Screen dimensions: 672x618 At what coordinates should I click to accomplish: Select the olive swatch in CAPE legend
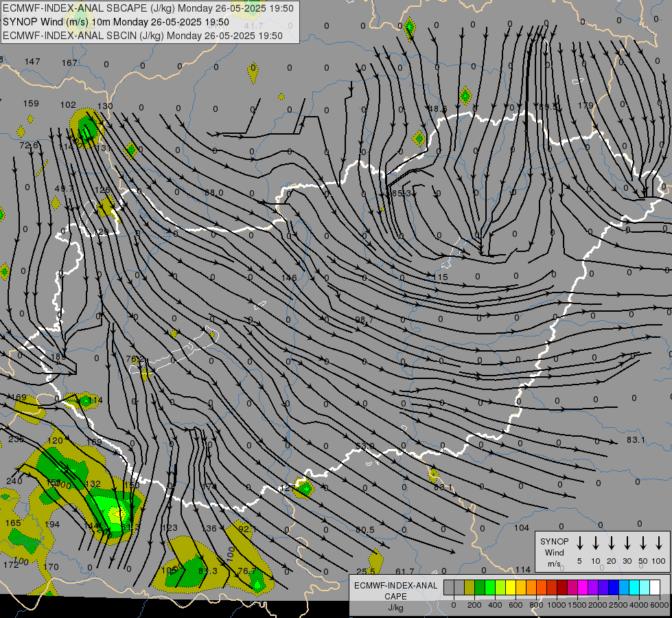coord(470,587)
